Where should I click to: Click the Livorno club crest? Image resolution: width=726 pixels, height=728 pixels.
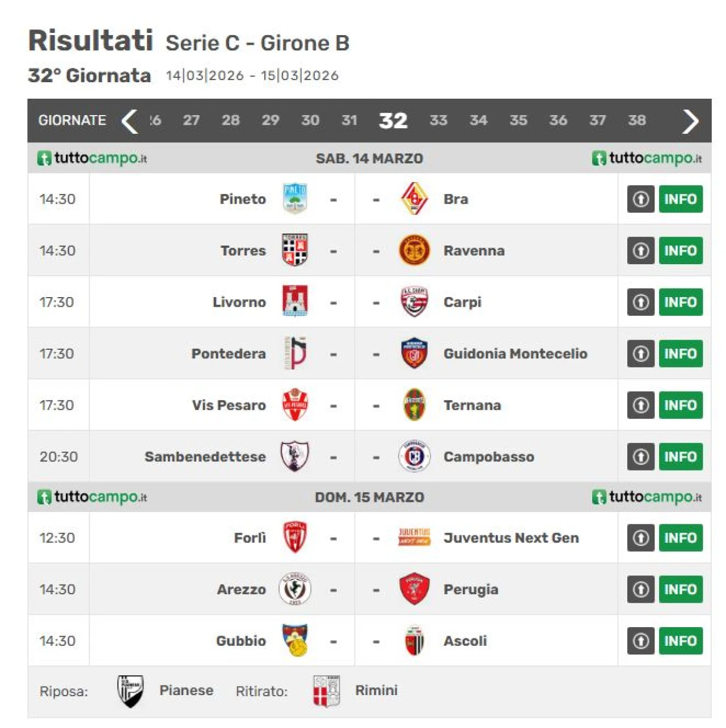point(295,302)
